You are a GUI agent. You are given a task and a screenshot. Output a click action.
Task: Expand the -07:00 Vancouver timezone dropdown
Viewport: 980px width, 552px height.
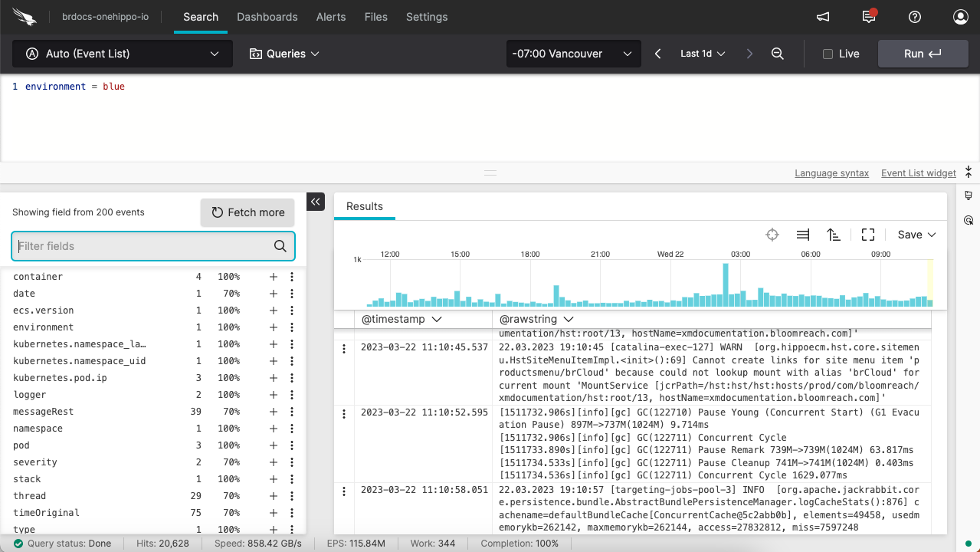(x=572, y=54)
